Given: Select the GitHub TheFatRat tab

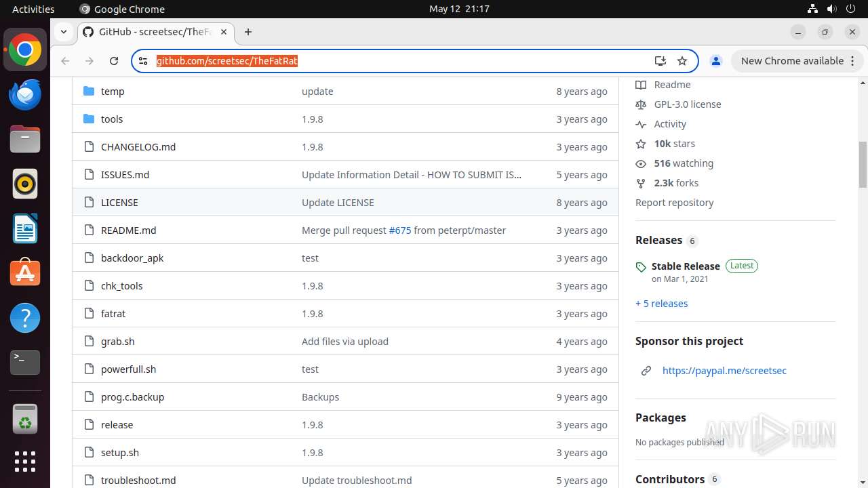Looking at the screenshot, I should tap(155, 32).
